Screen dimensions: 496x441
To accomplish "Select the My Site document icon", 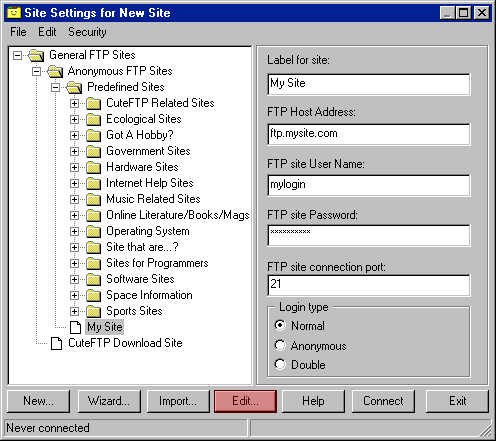I will (x=75, y=327).
